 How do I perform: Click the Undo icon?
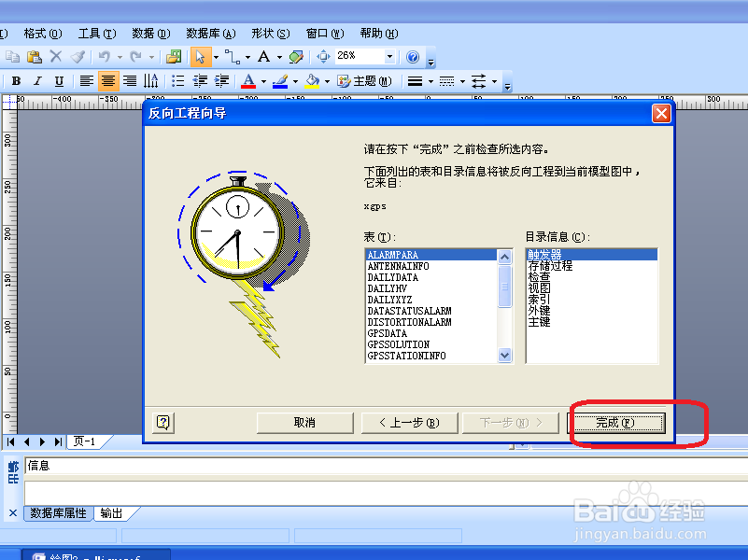tap(103, 56)
